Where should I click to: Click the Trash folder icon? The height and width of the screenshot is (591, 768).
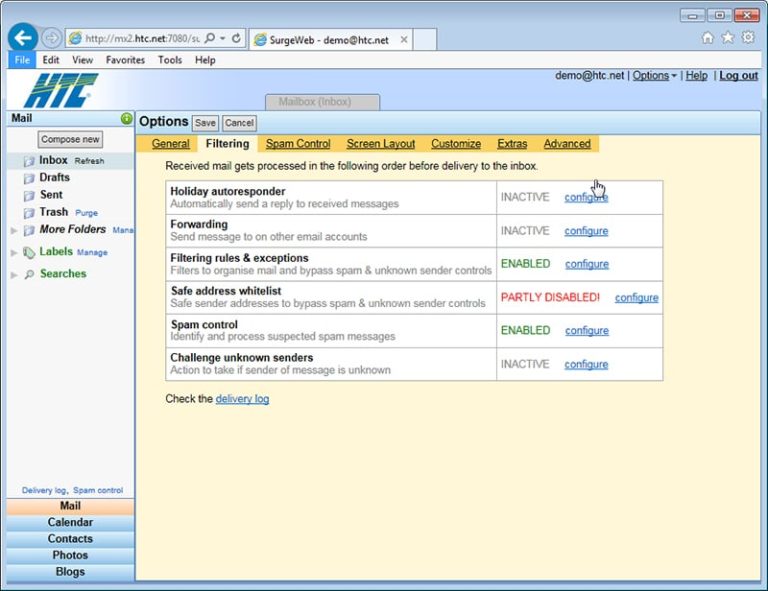point(29,213)
